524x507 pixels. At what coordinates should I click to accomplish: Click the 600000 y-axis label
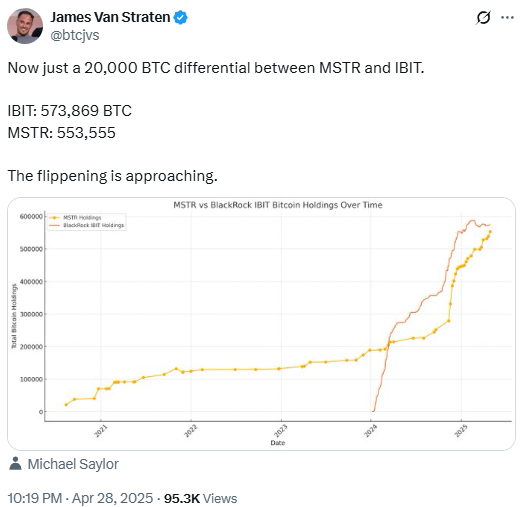coord(31,217)
